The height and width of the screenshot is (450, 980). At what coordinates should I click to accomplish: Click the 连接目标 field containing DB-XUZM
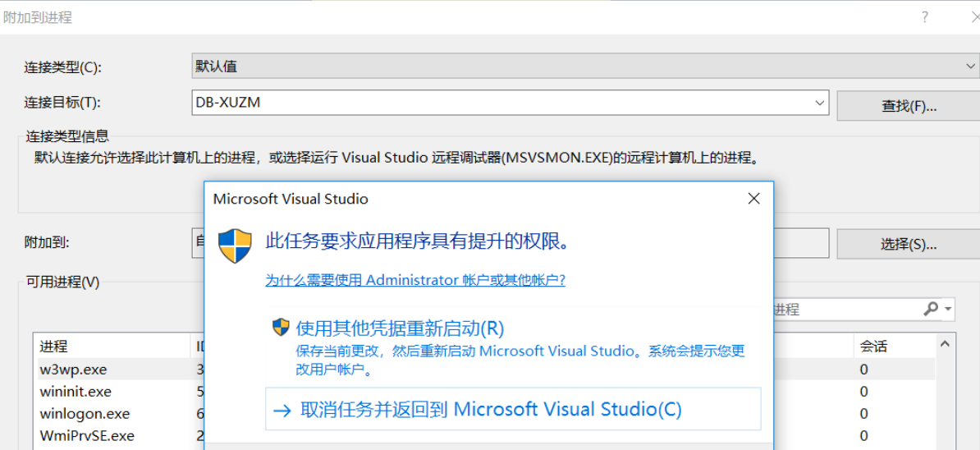pos(510,103)
